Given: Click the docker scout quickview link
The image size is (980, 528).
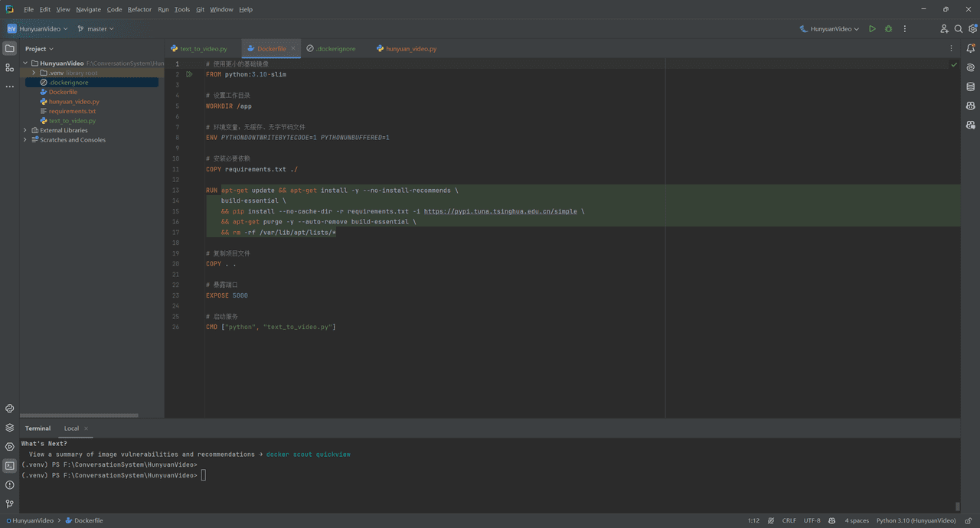Looking at the screenshot, I should coord(308,455).
